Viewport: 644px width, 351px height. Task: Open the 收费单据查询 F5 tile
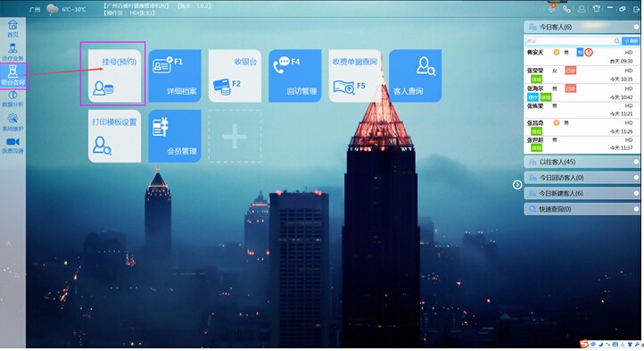coord(355,76)
